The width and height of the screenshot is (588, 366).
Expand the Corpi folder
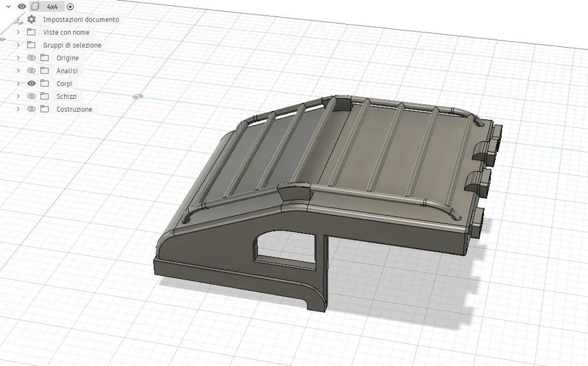tap(18, 84)
